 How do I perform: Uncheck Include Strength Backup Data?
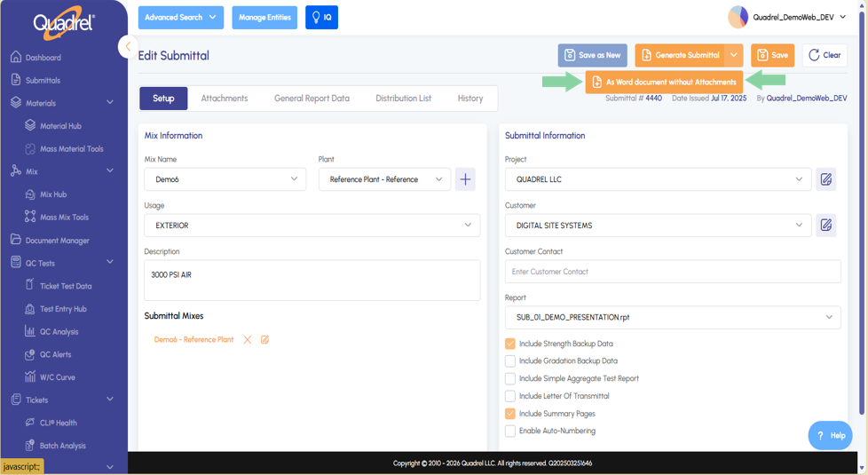tap(509, 344)
